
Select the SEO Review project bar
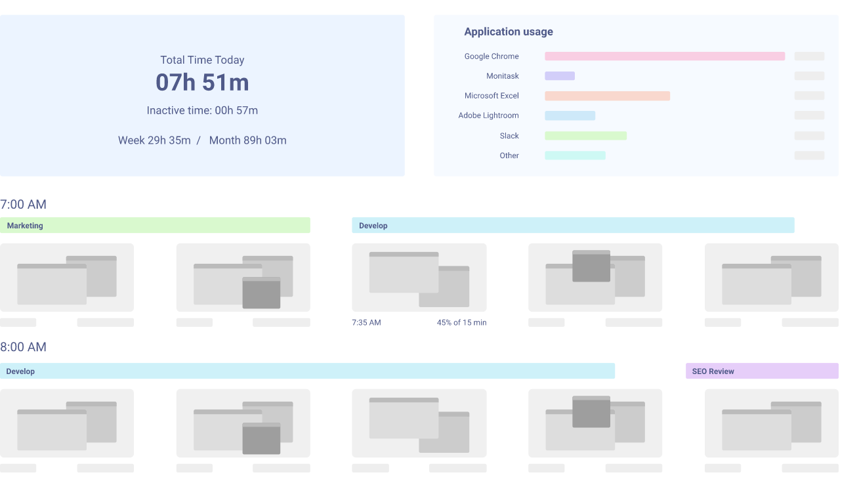[762, 371]
